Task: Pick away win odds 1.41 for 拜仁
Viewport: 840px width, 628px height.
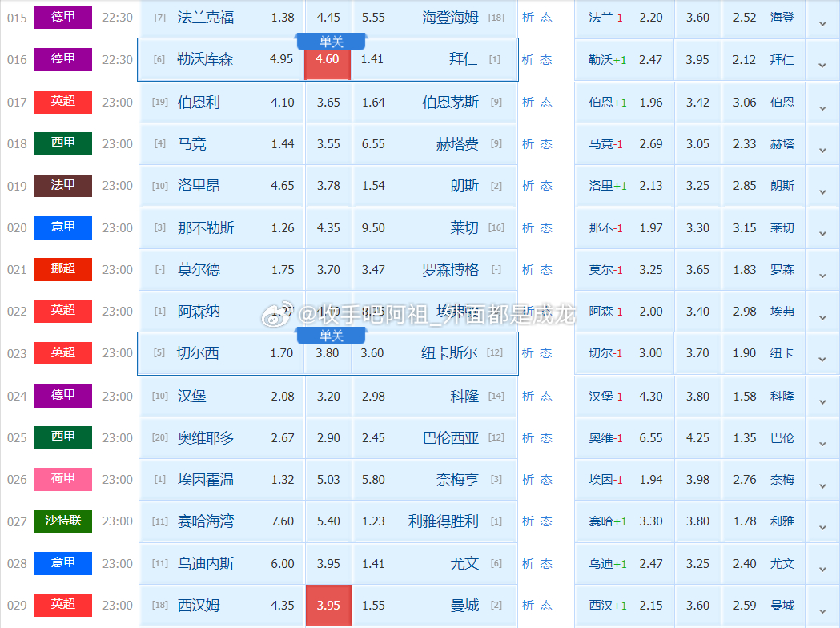Action: pos(372,59)
